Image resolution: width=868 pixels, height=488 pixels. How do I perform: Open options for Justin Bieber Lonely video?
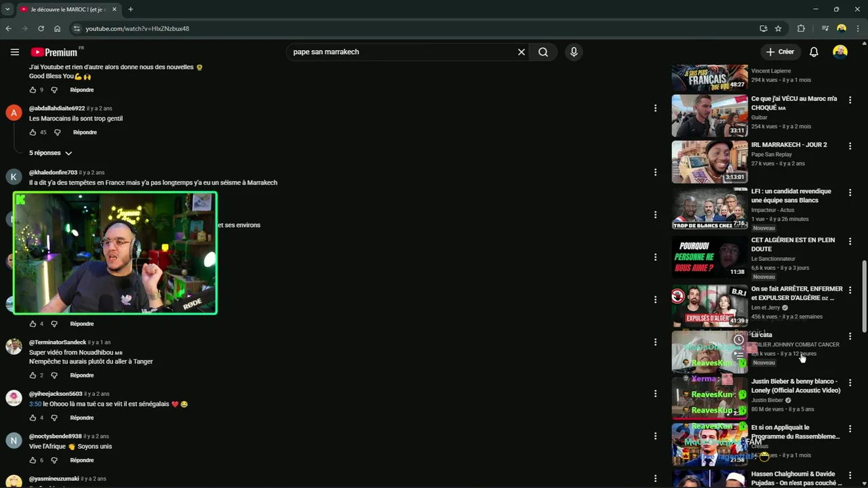tap(850, 383)
